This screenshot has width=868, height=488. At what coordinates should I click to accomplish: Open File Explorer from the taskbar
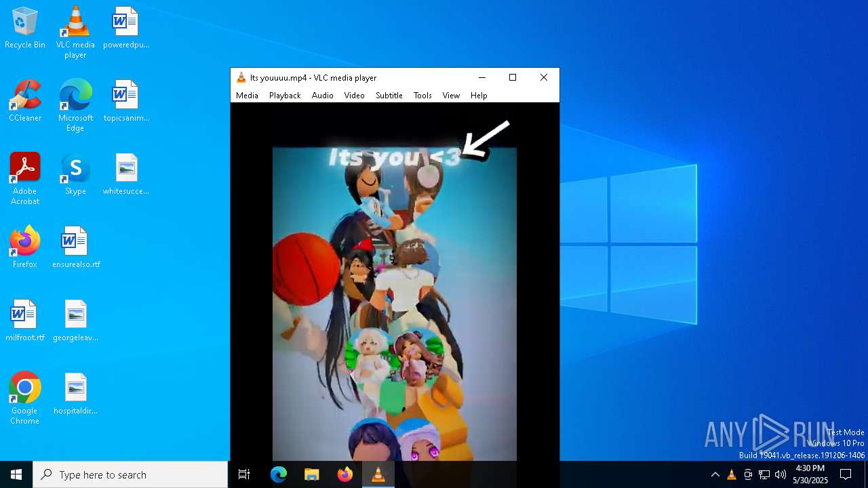click(x=311, y=474)
